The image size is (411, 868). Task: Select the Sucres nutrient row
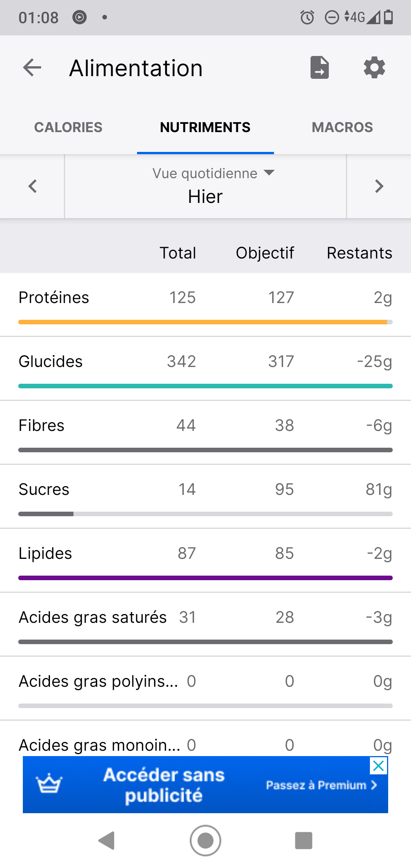coord(205,490)
